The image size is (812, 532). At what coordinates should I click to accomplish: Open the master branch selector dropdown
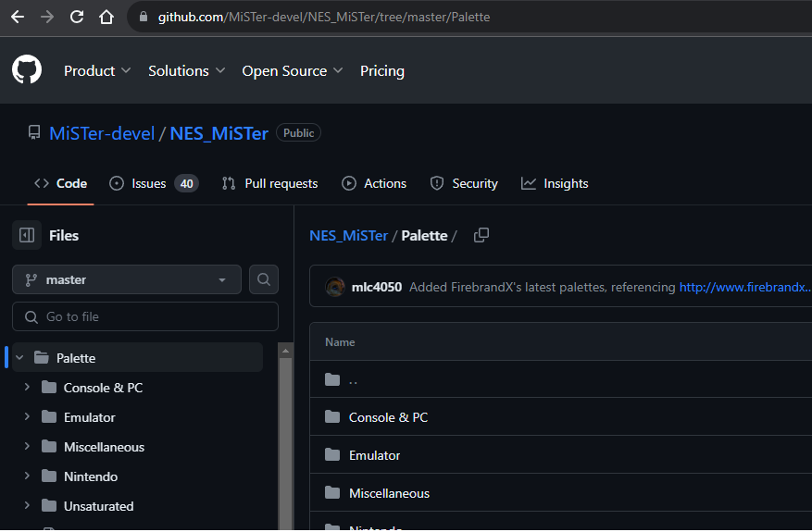click(127, 280)
